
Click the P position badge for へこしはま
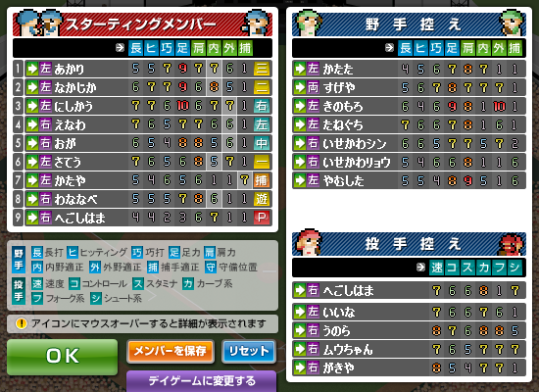(262, 218)
